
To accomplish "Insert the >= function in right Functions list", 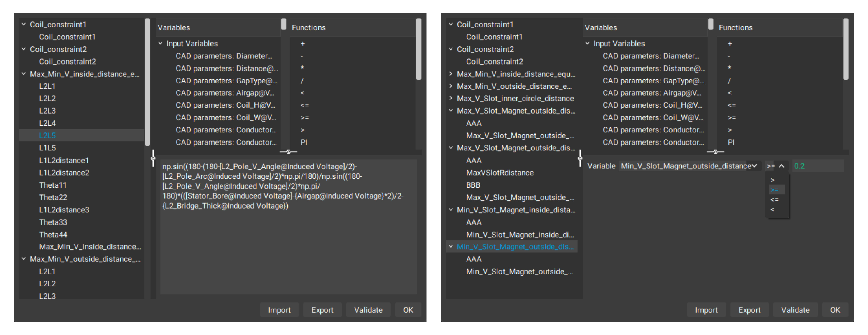I will 732,118.
